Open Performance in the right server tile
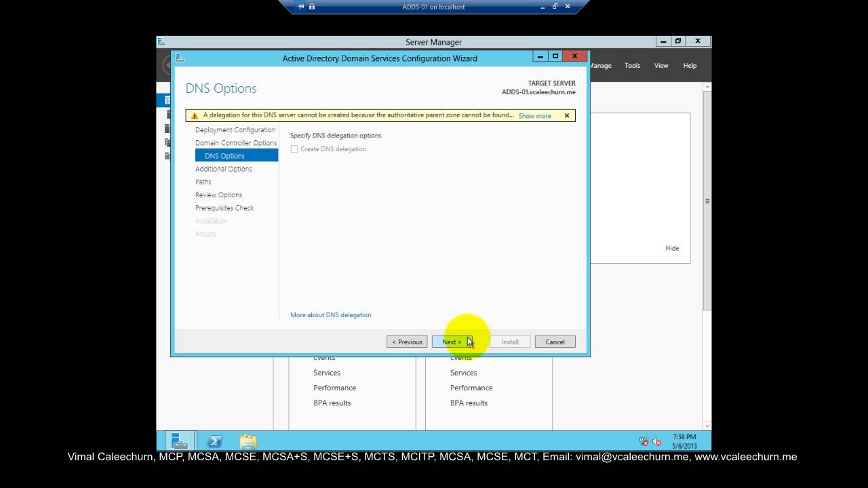Screen dimensions: 868x488 [x=471, y=388]
